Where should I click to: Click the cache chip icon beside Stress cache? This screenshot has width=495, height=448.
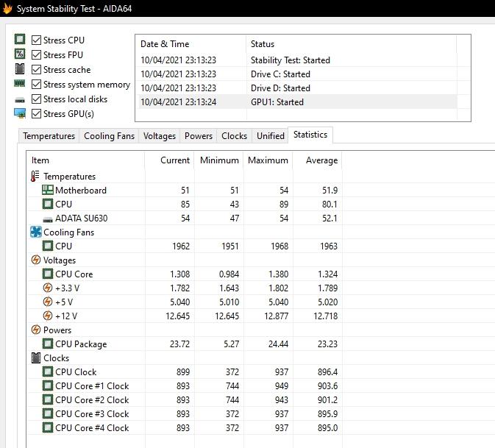click(20, 69)
